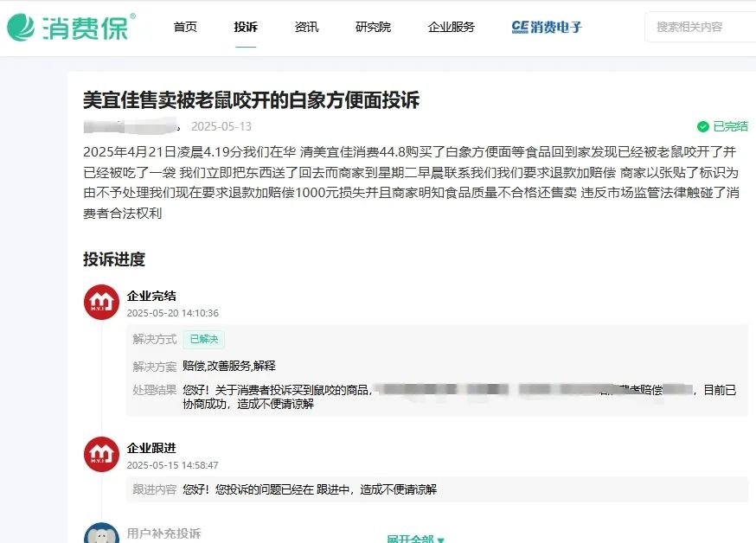Click the green 已完结 check icon
756x543 pixels.
703,126
